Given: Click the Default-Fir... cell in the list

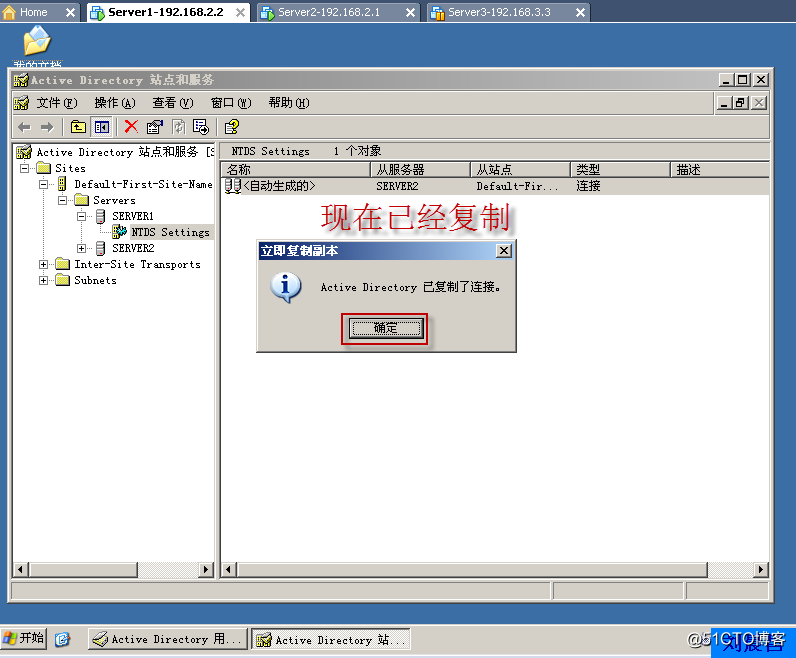Looking at the screenshot, I should [x=517, y=186].
